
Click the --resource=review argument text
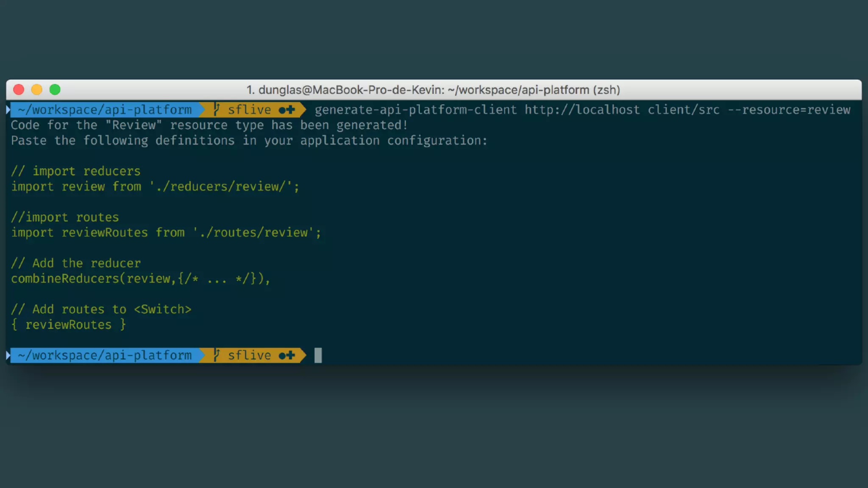tap(789, 110)
